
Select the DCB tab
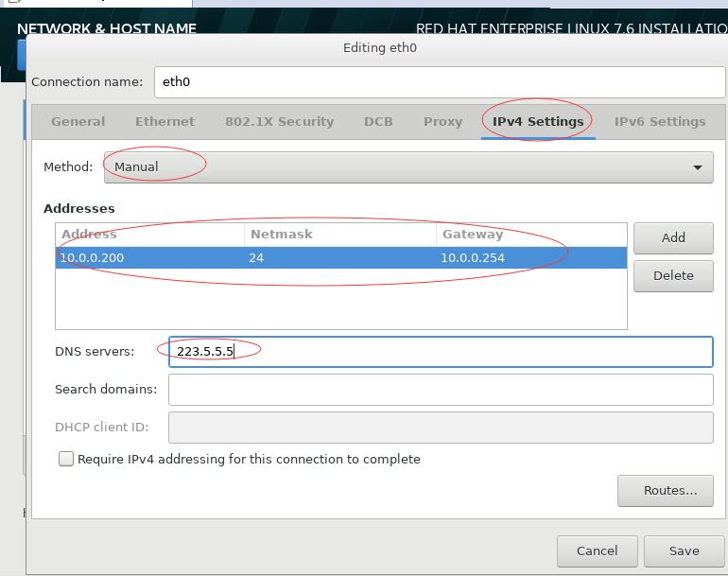[378, 121]
